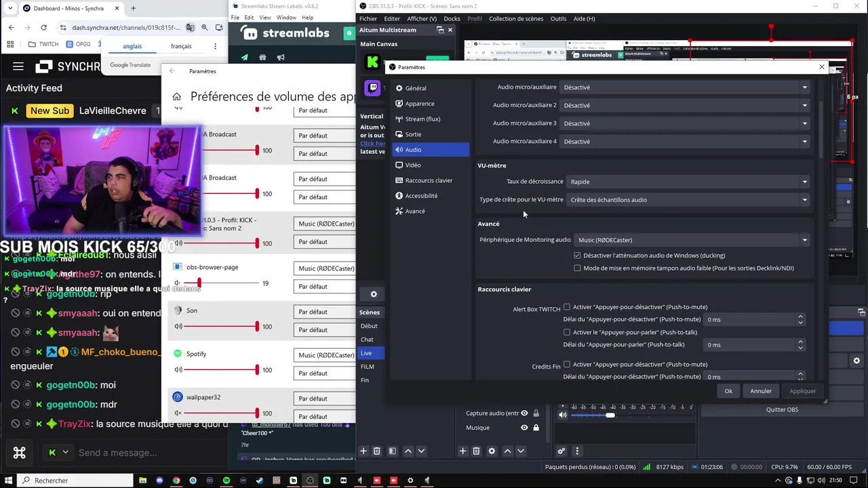Select Début scene
The width and height of the screenshot is (868, 488).
point(370,326)
